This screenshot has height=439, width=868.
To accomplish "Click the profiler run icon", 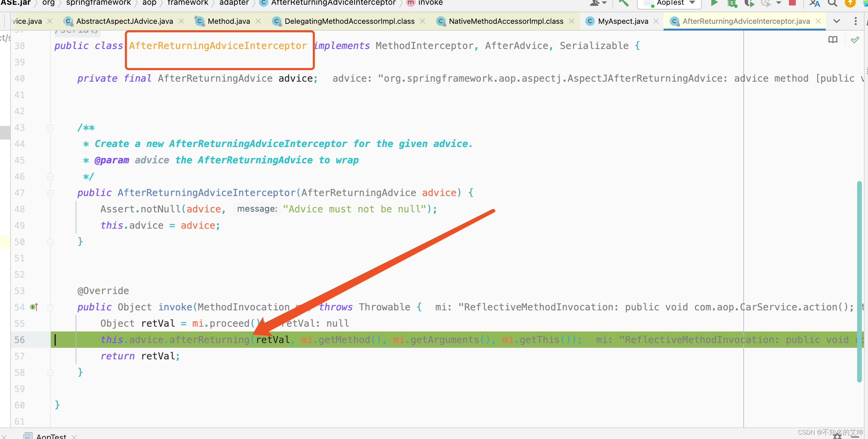I will (765, 3).
